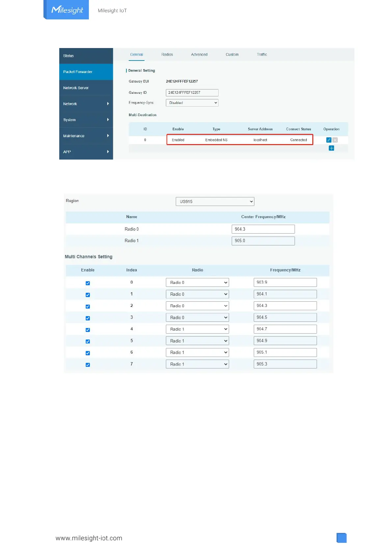Image resolution: width=392 pixels, height=554 pixels.
Task: Click the 904.5 frequency field
Action: click(285, 317)
